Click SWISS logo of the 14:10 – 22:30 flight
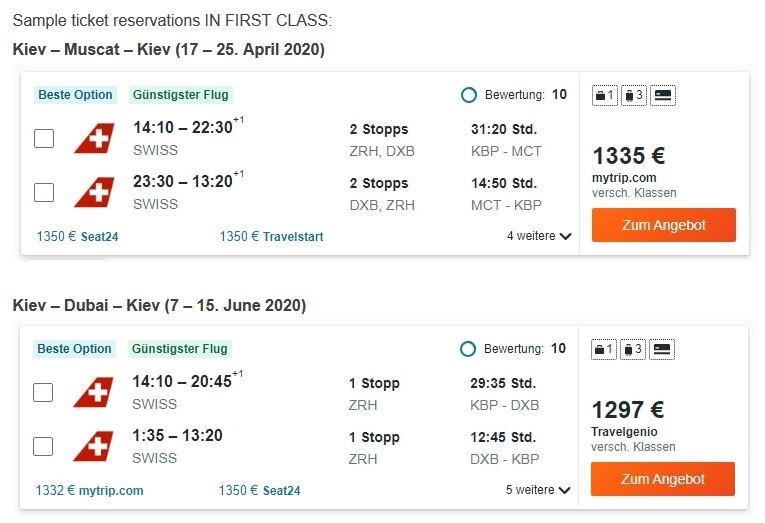Image resolution: width=765 pixels, height=523 pixels. tap(94, 138)
